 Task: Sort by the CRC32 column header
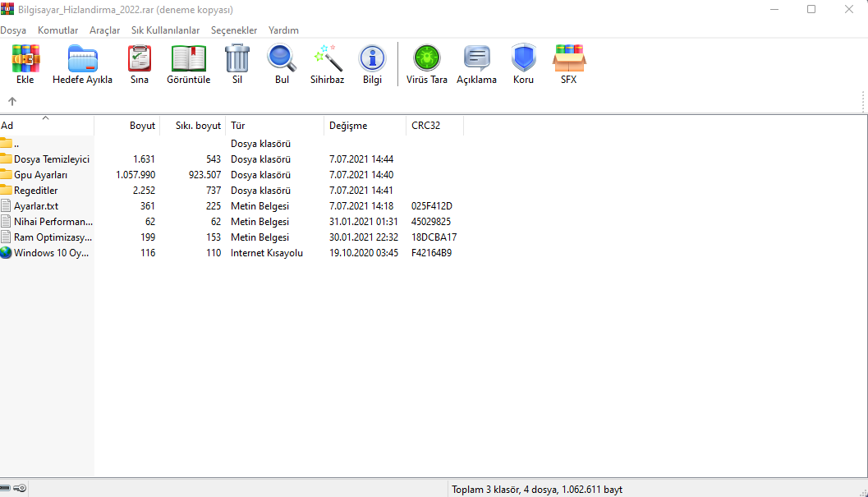pyautogui.click(x=434, y=125)
